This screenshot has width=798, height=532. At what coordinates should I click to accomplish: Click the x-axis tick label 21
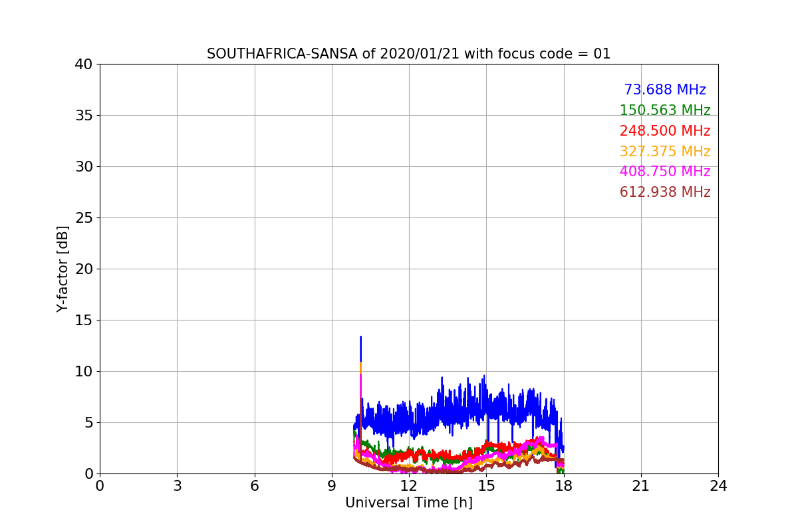[x=641, y=486]
